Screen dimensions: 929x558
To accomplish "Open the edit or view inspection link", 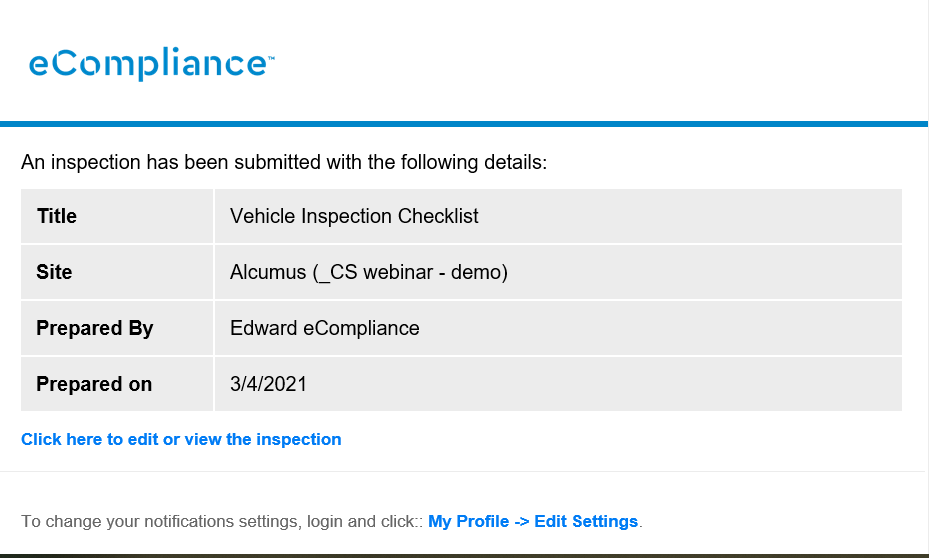I will 181,440.
